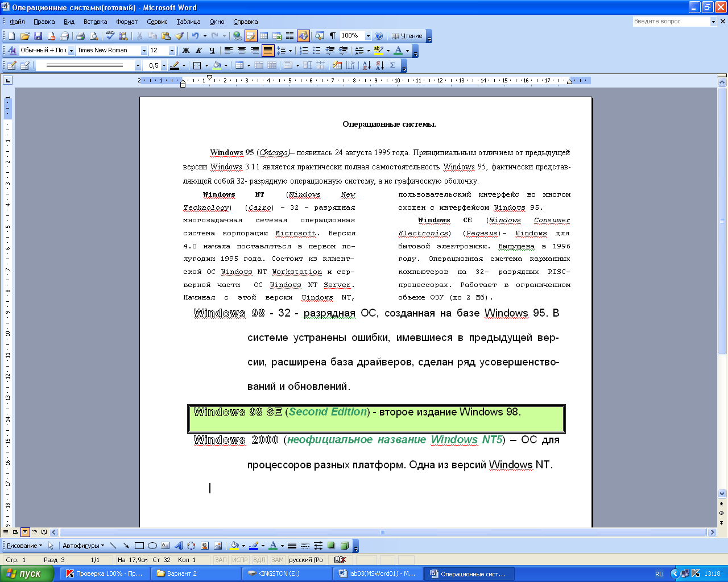Click the Fill Color bucket in Drawing toolbar
Screen dimensions: 728x582
[234, 546]
